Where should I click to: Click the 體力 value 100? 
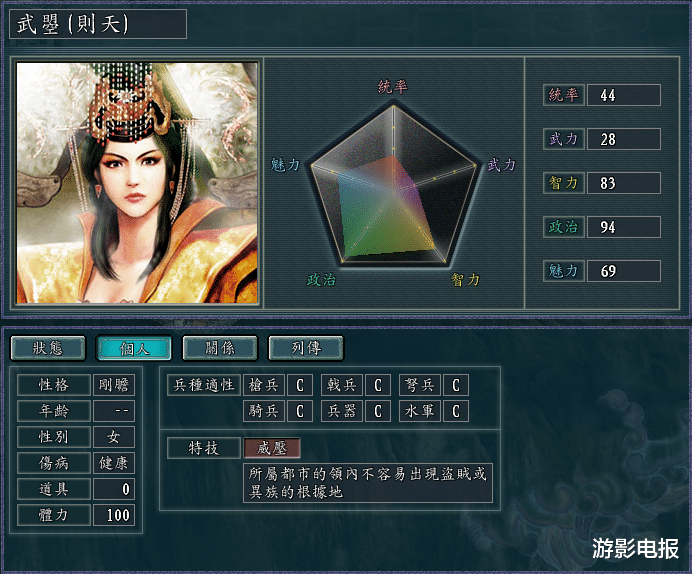114,515
